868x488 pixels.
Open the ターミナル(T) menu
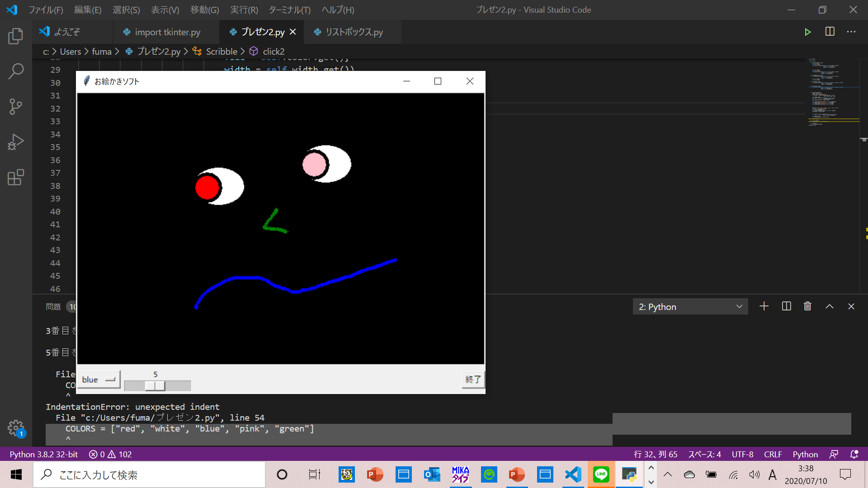(290, 9)
